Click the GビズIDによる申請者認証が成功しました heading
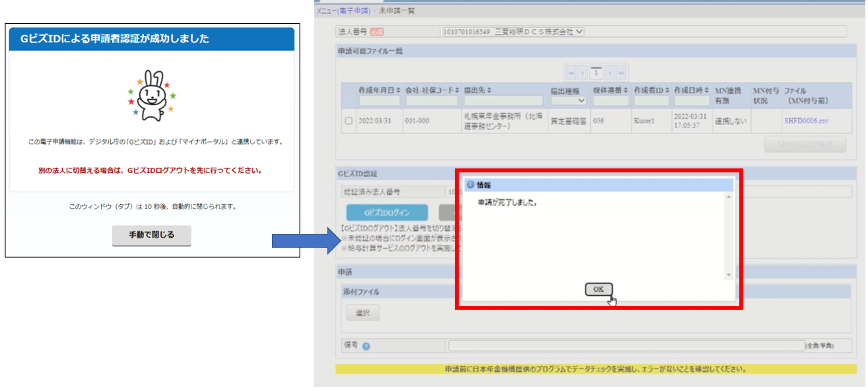Viewport: 868px width, 391px height. point(115,39)
